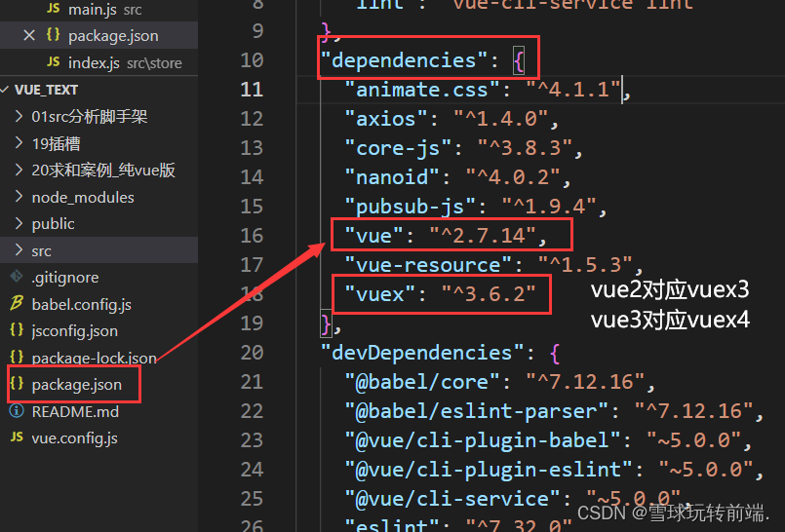Click the Babel icon beside babel.config.js

pos(17,303)
